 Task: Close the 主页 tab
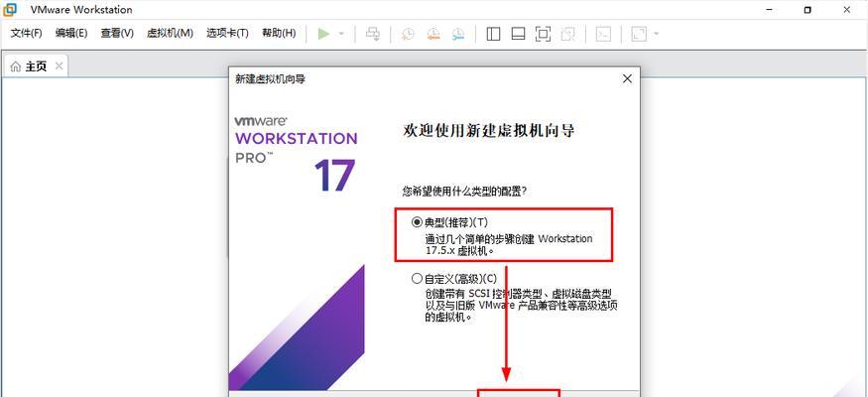click(x=59, y=66)
